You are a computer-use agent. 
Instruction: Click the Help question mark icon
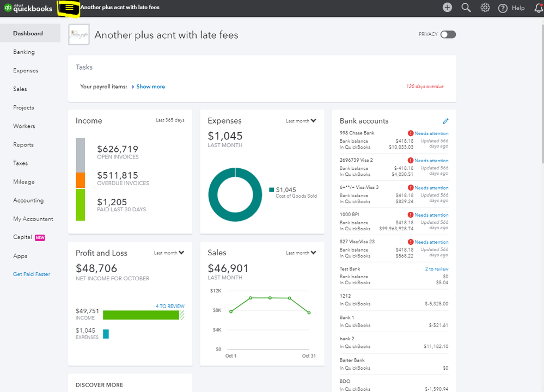pyautogui.click(x=503, y=8)
